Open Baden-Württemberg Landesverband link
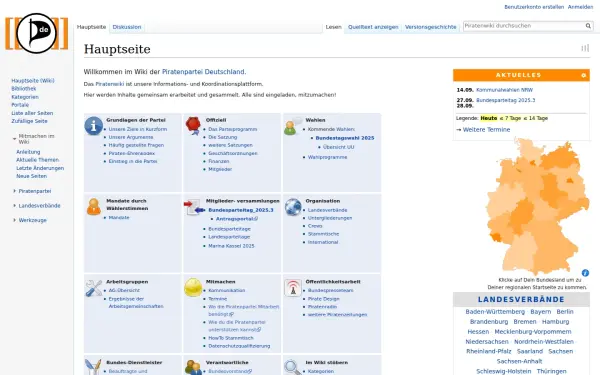600x375 pixels. [x=495, y=312]
